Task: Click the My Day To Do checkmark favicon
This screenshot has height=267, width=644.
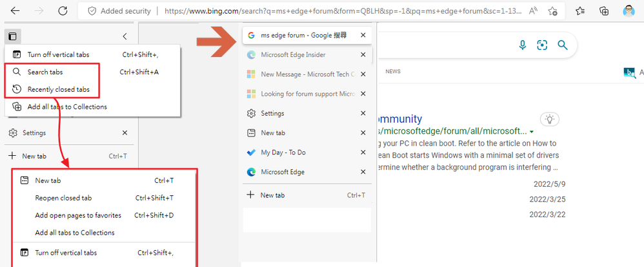Action: (251, 152)
